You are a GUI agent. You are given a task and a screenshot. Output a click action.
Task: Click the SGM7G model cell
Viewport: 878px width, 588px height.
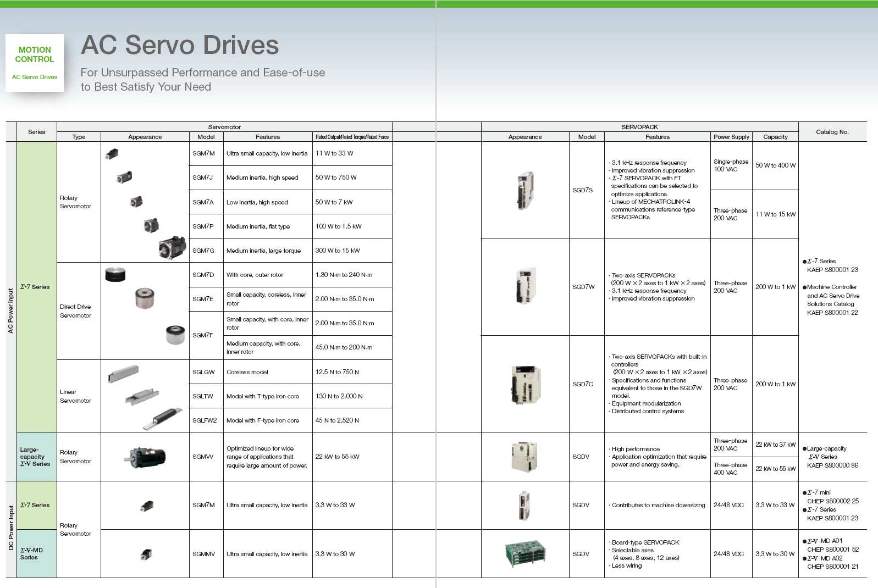click(x=206, y=251)
